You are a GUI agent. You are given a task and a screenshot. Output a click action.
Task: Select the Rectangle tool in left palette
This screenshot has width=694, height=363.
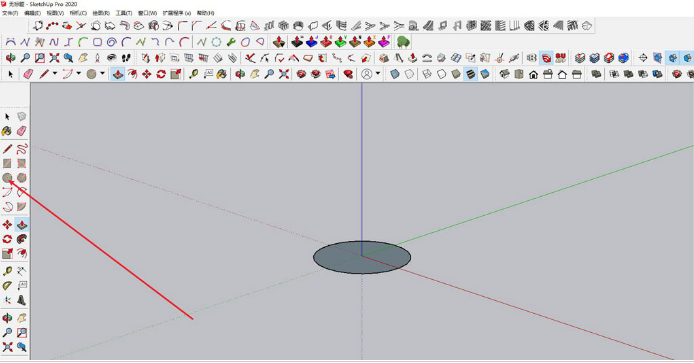tap(7, 163)
